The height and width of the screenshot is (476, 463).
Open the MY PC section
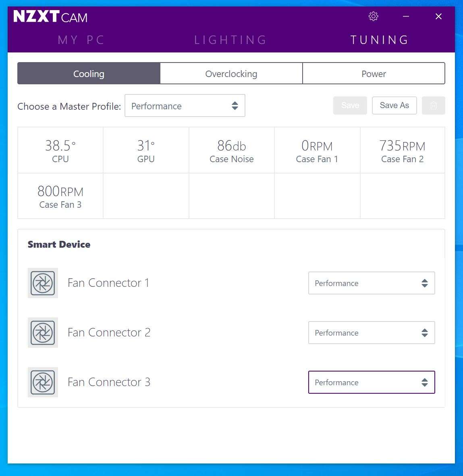(81, 40)
